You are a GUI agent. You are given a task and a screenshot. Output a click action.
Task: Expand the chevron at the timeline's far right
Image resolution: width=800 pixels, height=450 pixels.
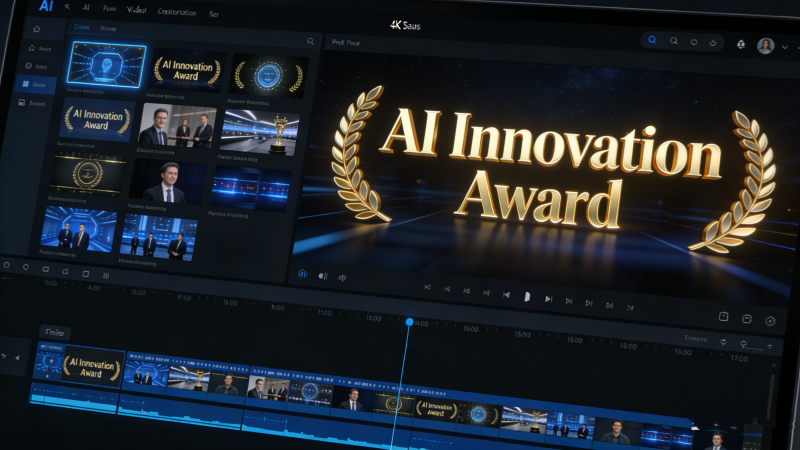pyautogui.click(x=771, y=344)
